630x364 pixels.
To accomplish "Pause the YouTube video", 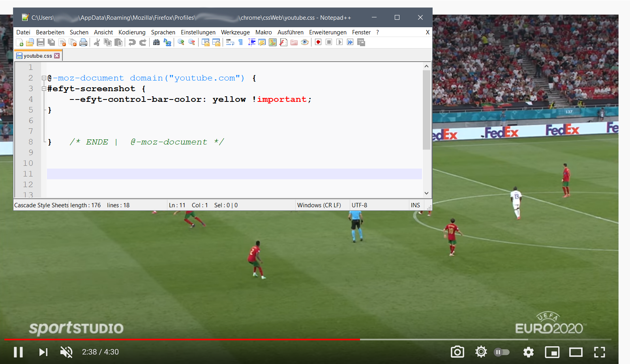I will tap(18, 352).
